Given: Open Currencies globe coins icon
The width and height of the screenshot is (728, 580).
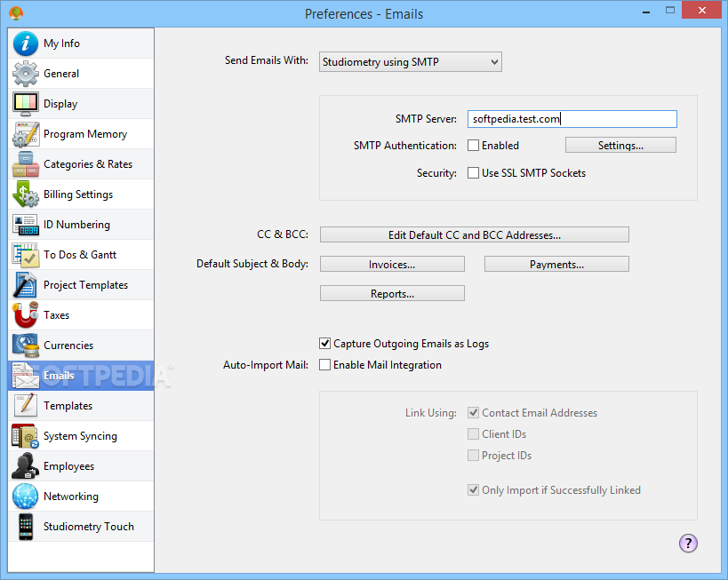Looking at the screenshot, I should (26, 346).
